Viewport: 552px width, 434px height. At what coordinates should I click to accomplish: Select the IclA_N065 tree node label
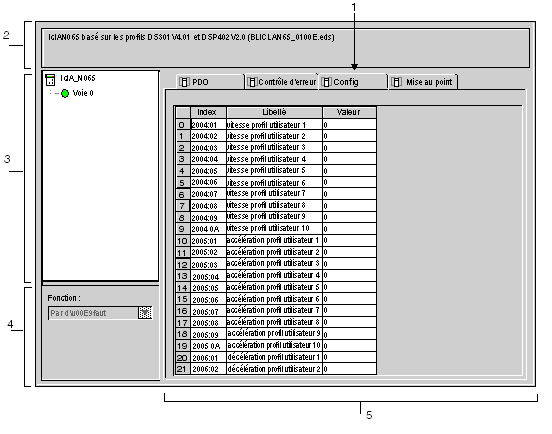77,78
